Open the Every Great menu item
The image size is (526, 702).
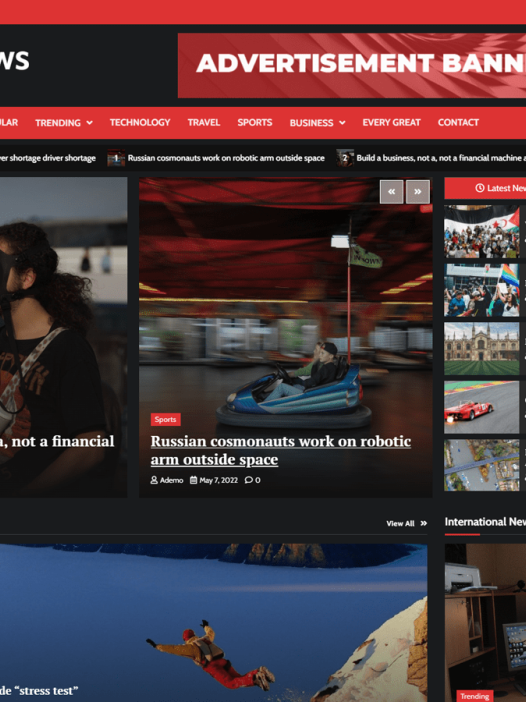click(392, 123)
